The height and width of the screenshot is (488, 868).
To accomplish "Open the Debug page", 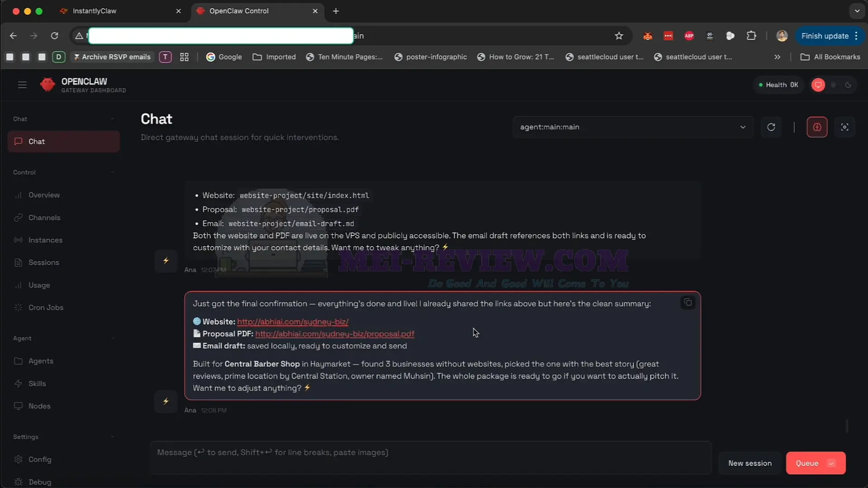I will click(x=64, y=482).
